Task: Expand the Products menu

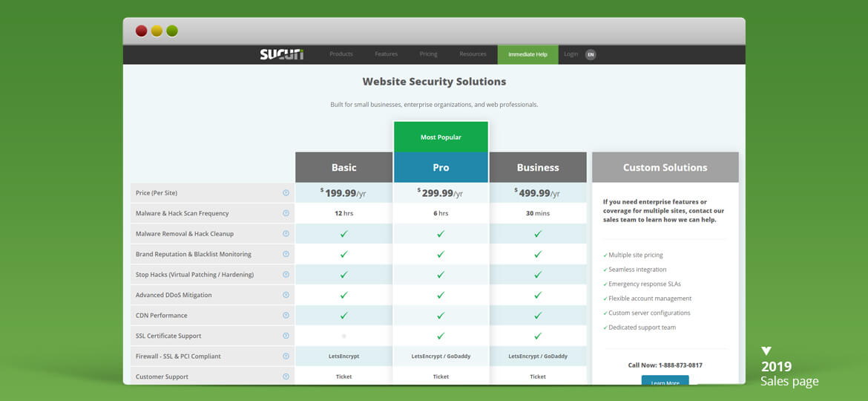Action: pyautogui.click(x=341, y=54)
